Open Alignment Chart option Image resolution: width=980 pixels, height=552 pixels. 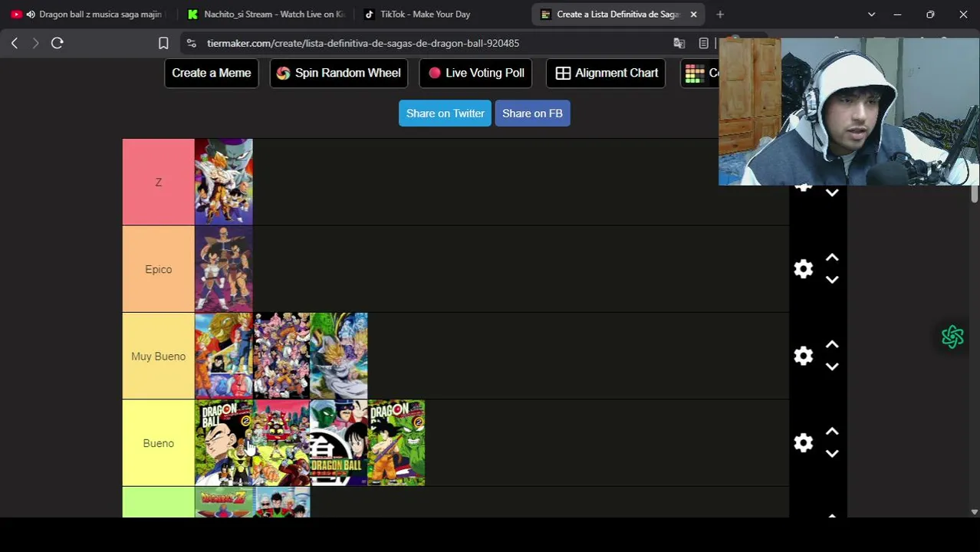click(x=606, y=73)
